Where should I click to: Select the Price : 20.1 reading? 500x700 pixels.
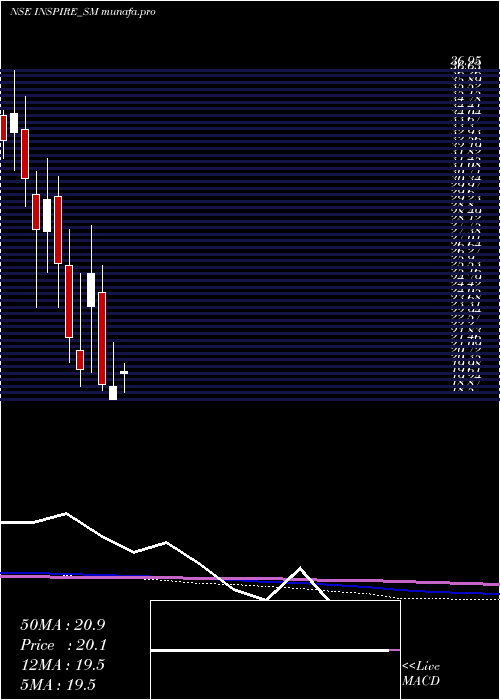click(63, 645)
